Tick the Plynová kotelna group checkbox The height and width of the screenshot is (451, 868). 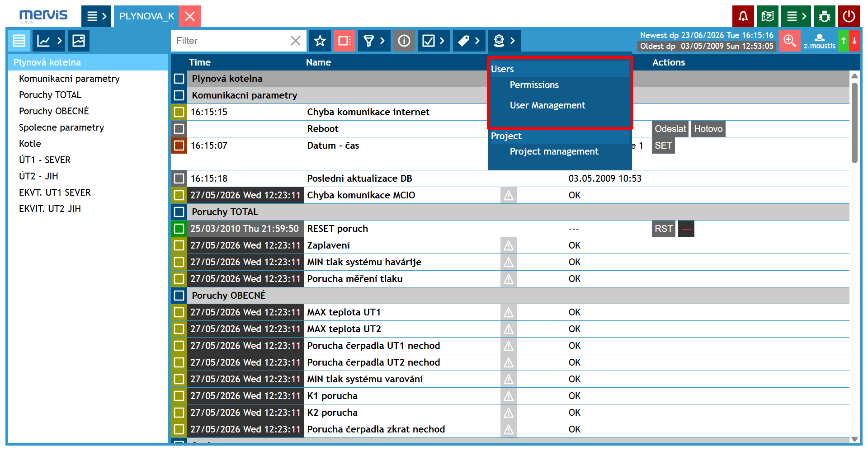[179, 79]
